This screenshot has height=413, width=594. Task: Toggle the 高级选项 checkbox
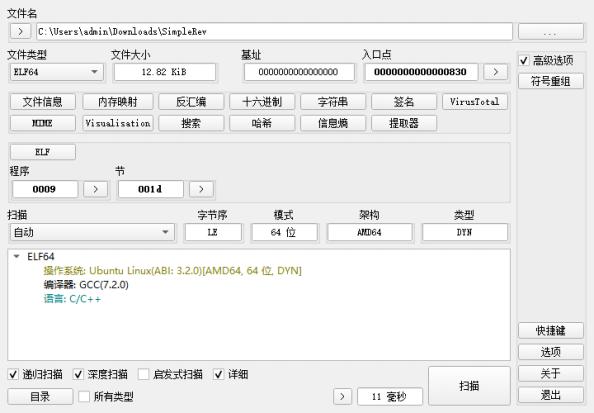click(x=524, y=60)
